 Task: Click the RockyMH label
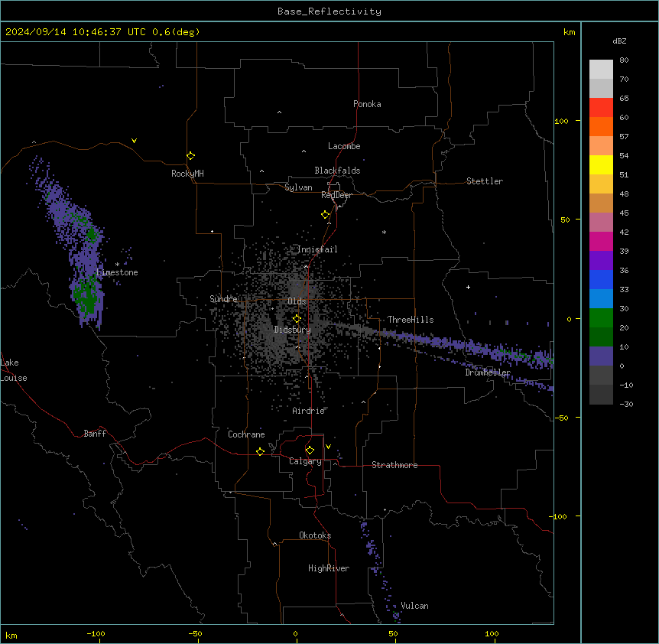point(187,174)
